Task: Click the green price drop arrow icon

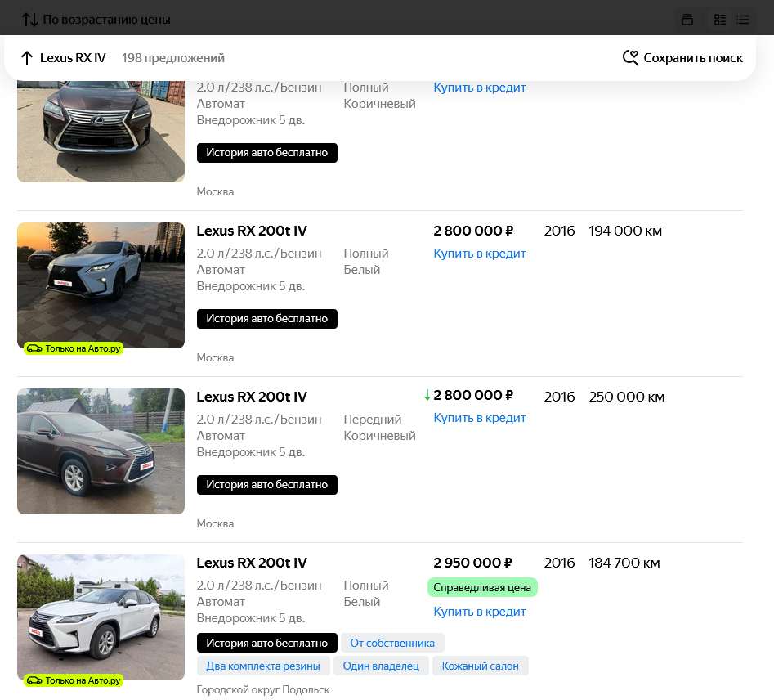Action: click(427, 395)
